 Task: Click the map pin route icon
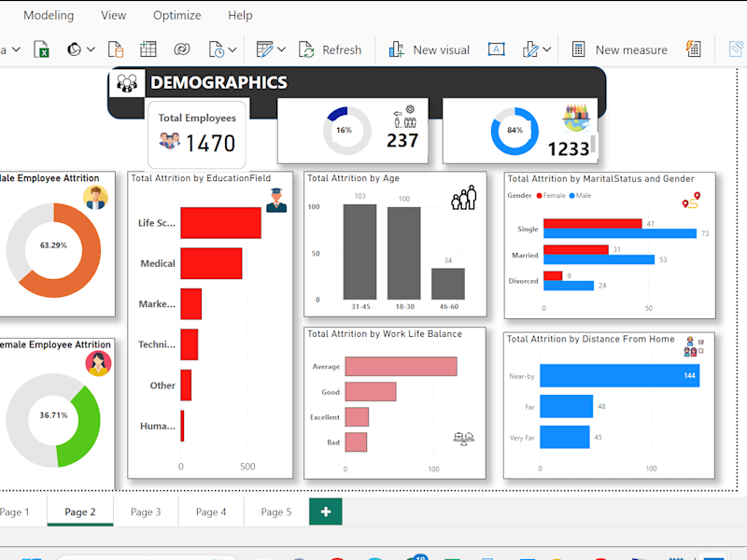tap(691, 201)
